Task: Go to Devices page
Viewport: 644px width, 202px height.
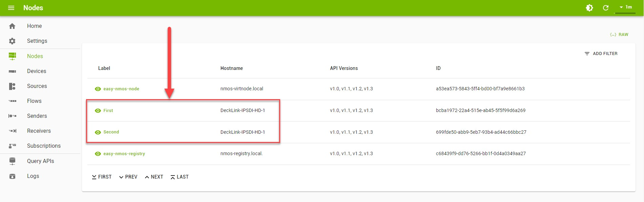Action: point(37,71)
